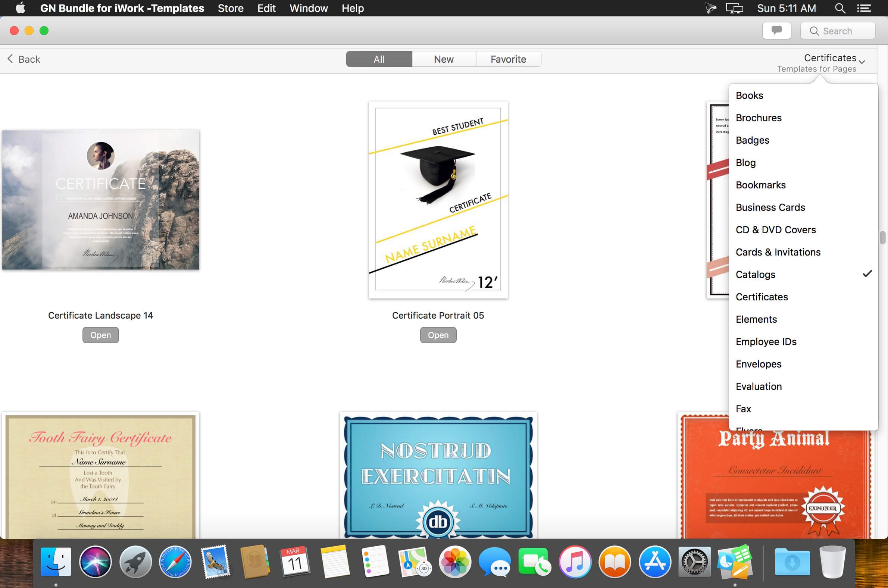
Task: Open Downloads folder in dock
Action: click(792, 562)
